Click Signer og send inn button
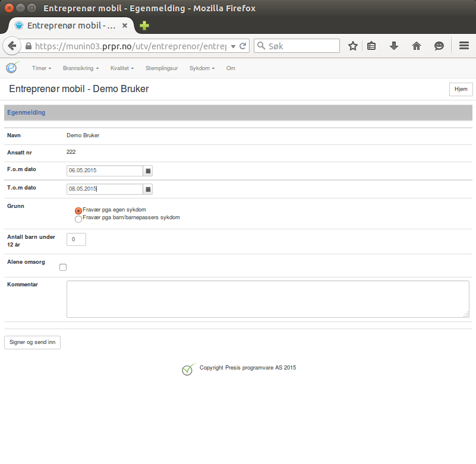The width and height of the screenshot is (476, 464). pyautogui.click(x=32, y=342)
